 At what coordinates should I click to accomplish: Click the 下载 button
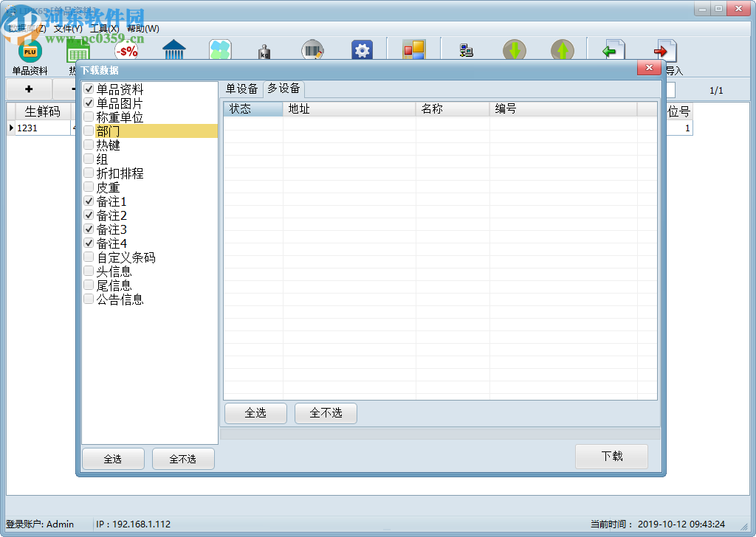pyautogui.click(x=611, y=457)
